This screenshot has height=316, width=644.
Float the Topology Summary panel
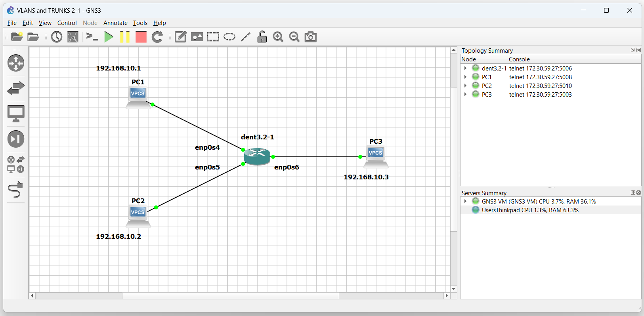pos(633,50)
